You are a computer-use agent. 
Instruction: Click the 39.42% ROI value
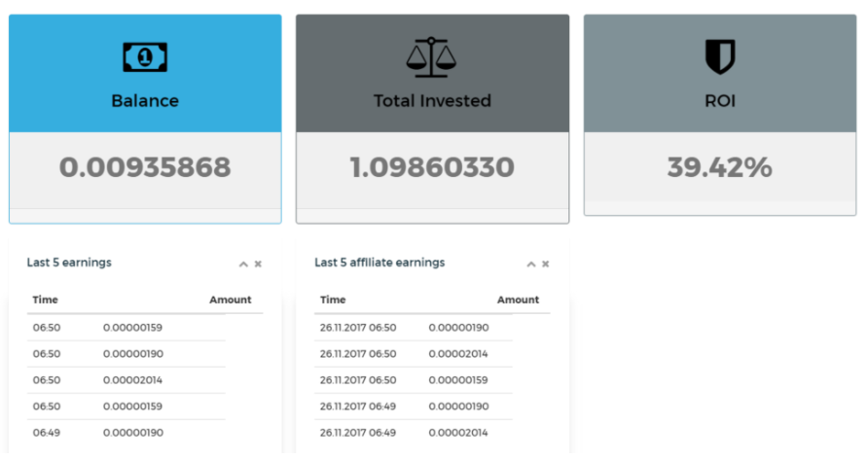[720, 167]
